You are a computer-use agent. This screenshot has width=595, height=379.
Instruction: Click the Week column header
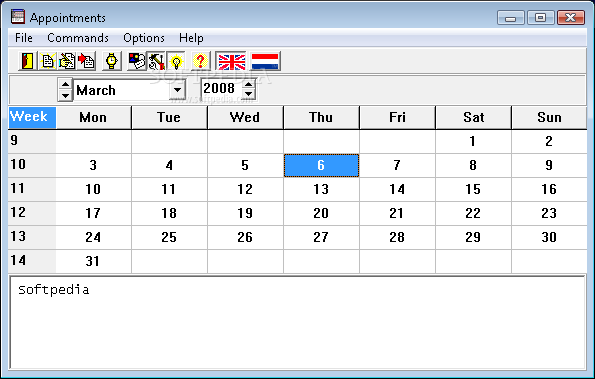32,118
